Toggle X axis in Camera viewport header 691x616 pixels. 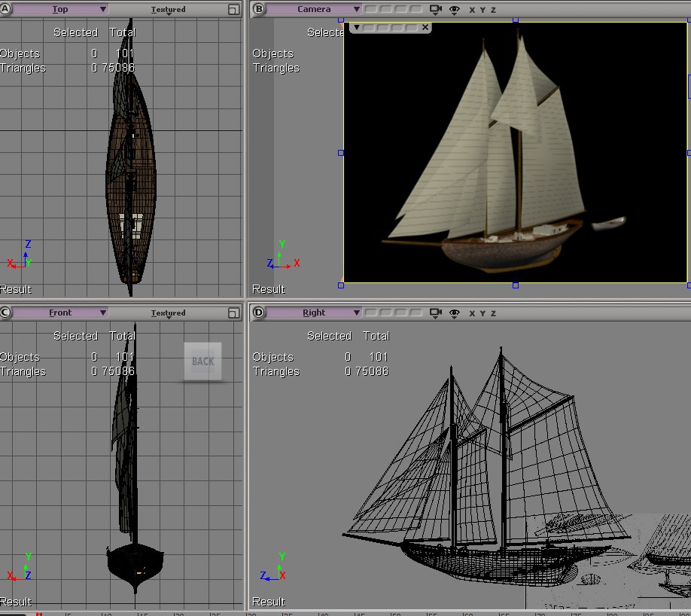click(x=472, y=10)
